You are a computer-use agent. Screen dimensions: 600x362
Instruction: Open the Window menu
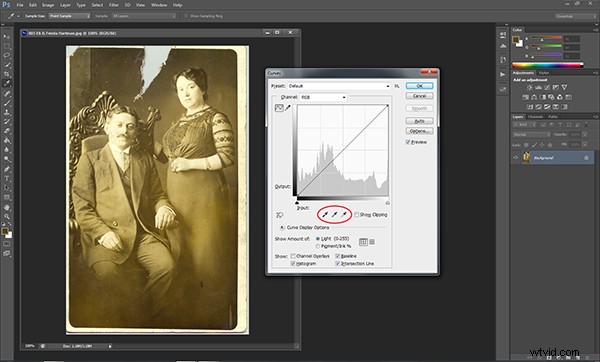159,5
